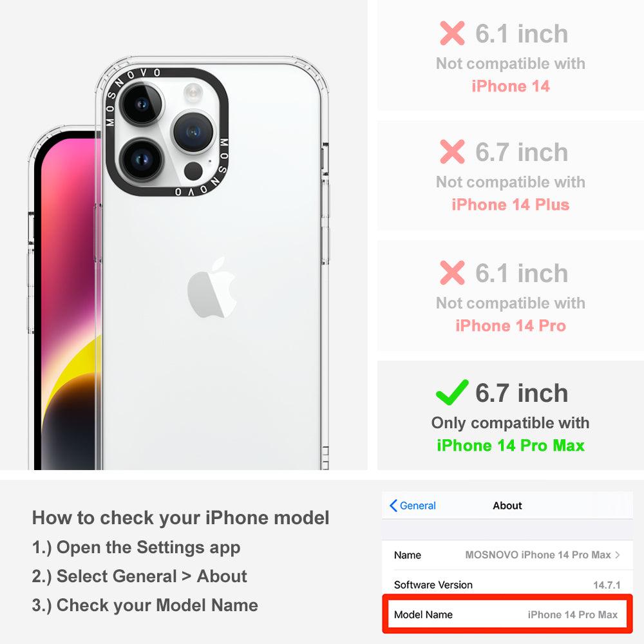
Task: Click the back chevron next to General
Action: [x=393, y=506]
